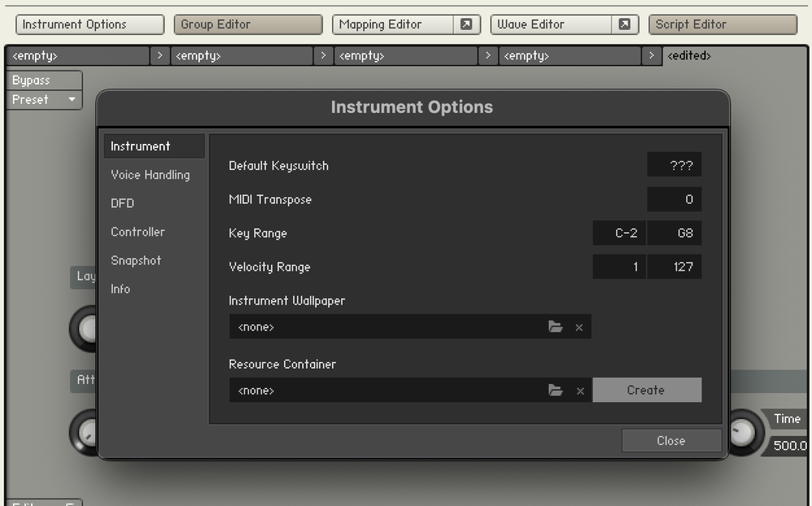Screen dimensions: 812x506
Task: Open the Script Editor tab
Action: coord(721,24)
